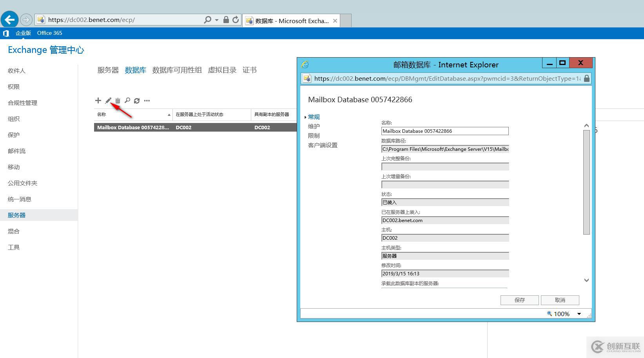Open more options ellipsis in toolbar
Viewport: 644px width, 358px height.
click(147, 101)
